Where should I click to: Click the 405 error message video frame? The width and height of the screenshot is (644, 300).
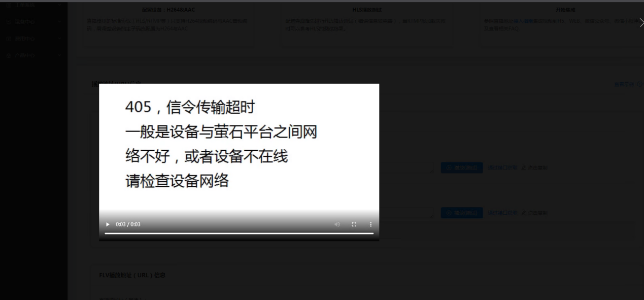(239, 147)
